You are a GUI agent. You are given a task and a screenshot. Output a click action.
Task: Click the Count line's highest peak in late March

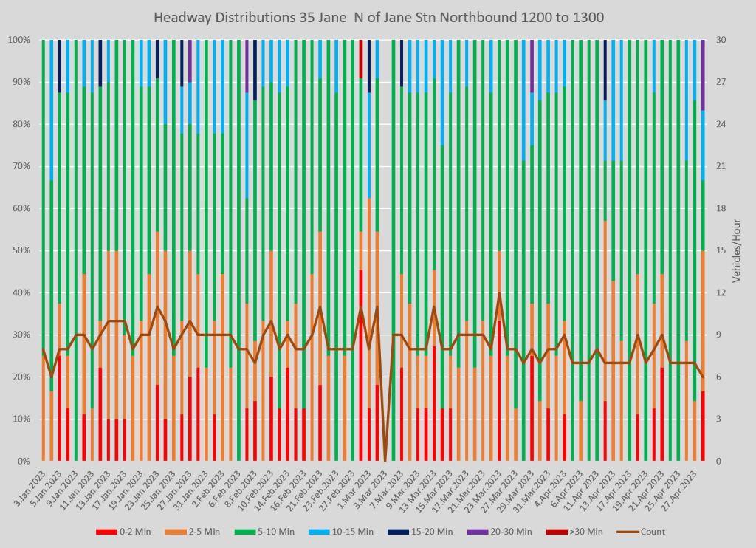coord(499,293)
